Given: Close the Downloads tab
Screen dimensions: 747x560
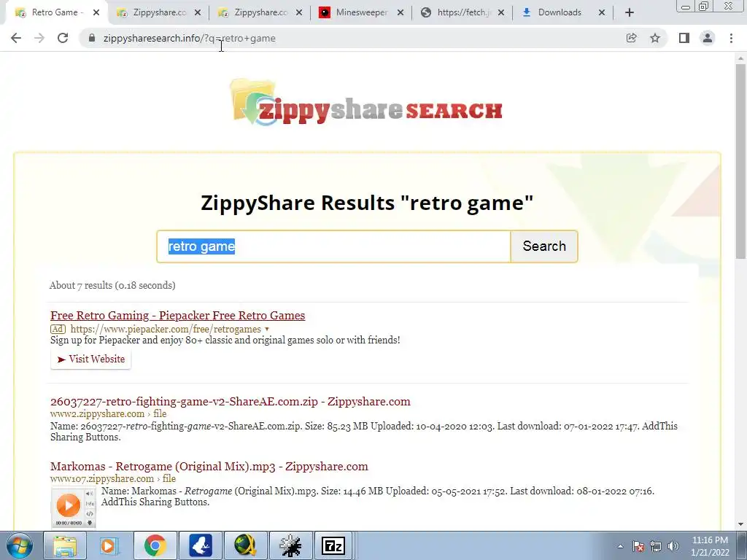Looking at the screenshot, I should (602, 13).
